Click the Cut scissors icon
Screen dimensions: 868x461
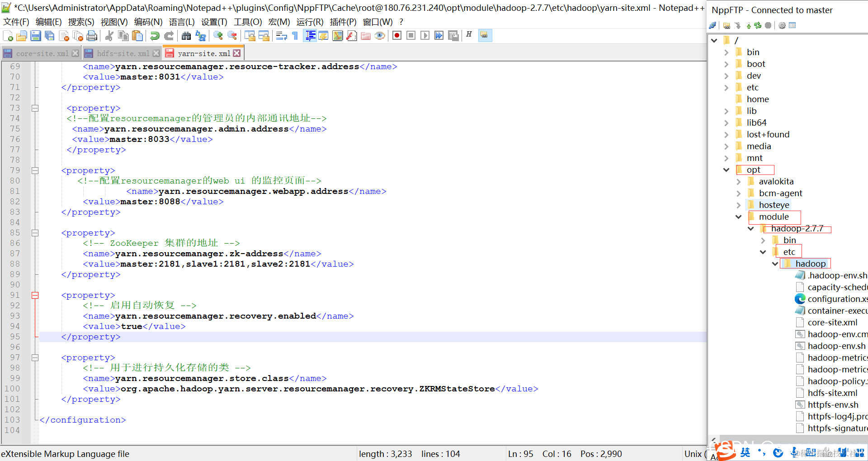pyautogui.click(x=109, y=36)
